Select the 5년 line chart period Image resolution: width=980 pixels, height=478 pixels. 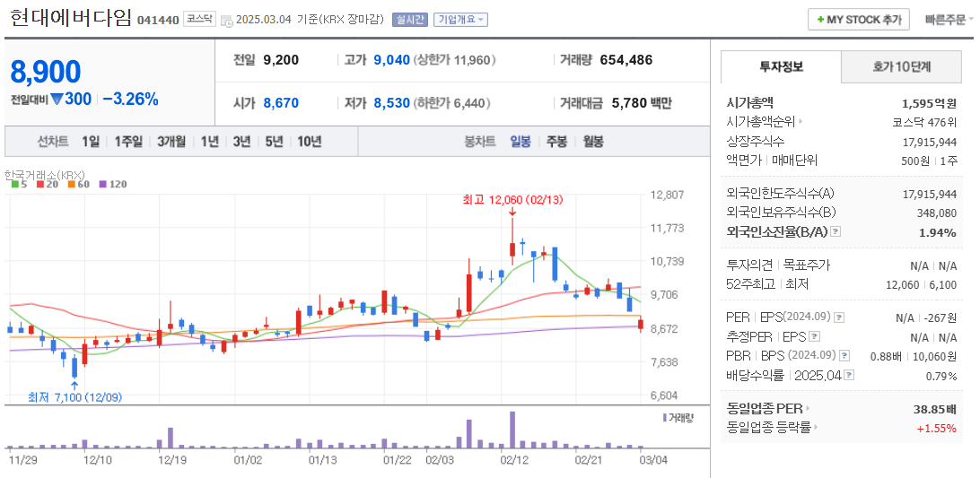274,142
